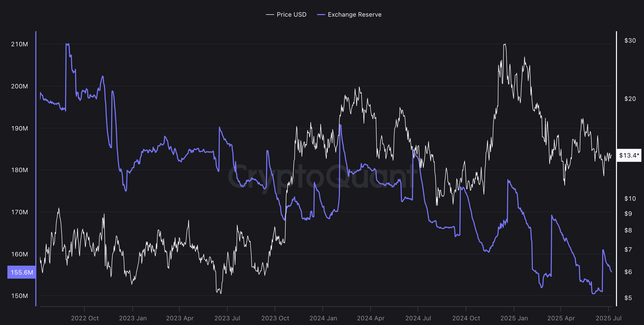Screen dimensions: 644x325
Task: Click the $5 right axis label
Action: click(x=628, y=298)
